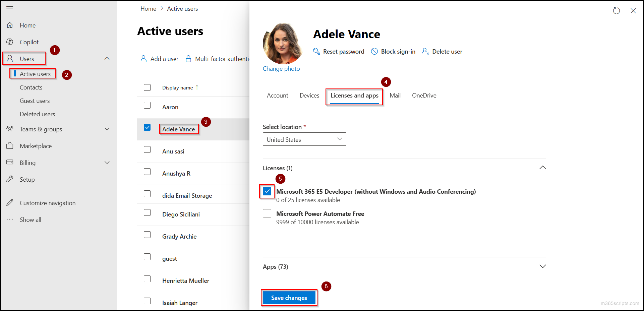The image size is (644, 311).
Task: Open Deleted users in sidebar
Action: (37, 114)
